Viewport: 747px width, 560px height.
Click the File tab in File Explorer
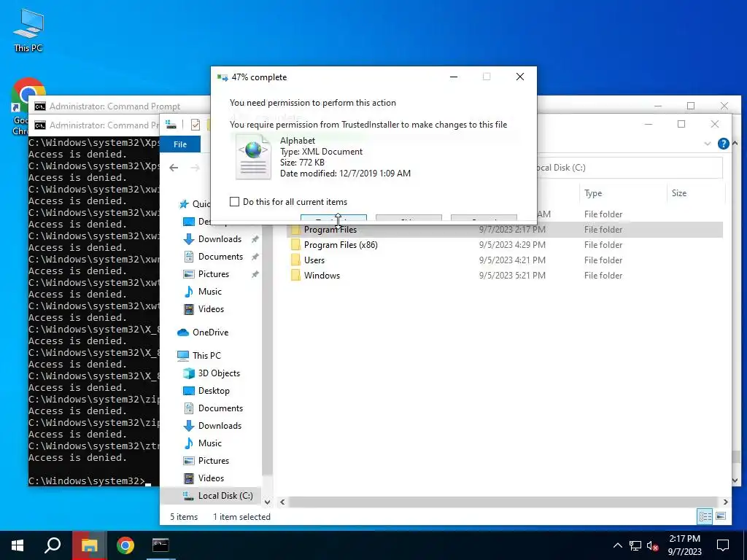click(180, 144)
